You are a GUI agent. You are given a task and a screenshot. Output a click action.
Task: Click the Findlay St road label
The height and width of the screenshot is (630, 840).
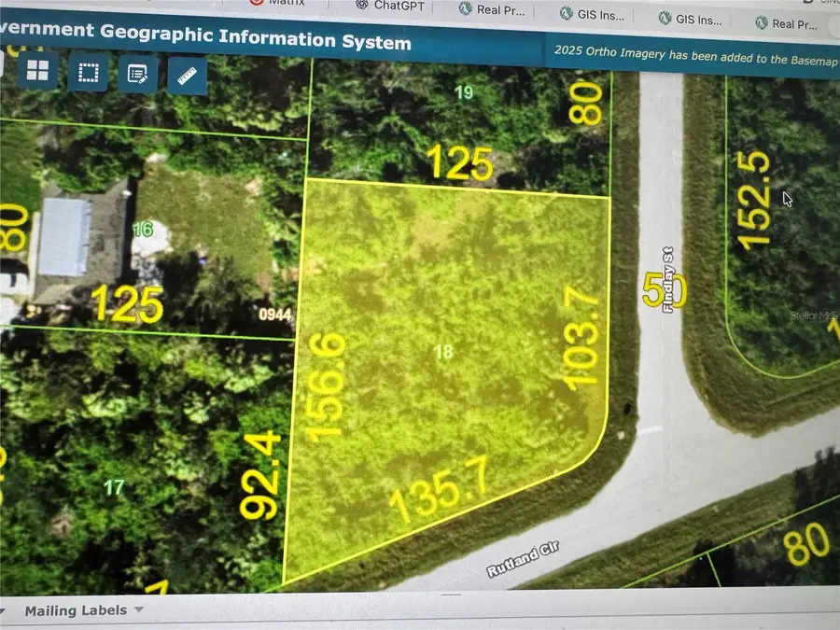coord(667,279)
